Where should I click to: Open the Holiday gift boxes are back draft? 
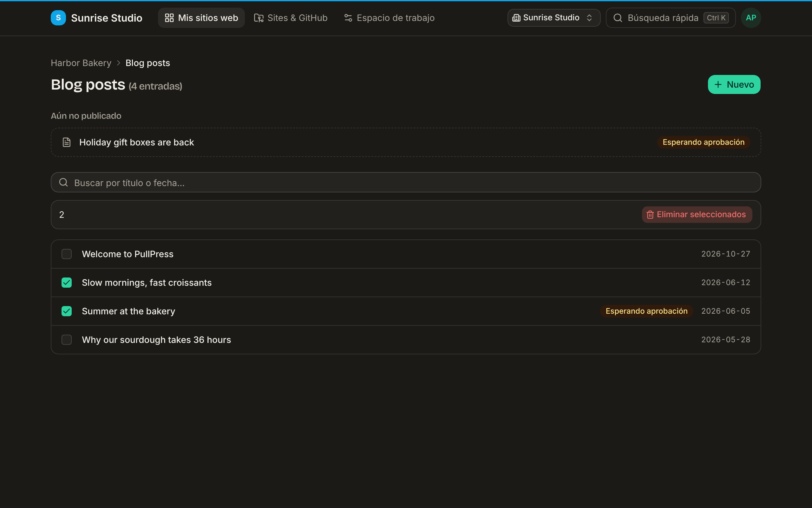(x=406, y=142)
